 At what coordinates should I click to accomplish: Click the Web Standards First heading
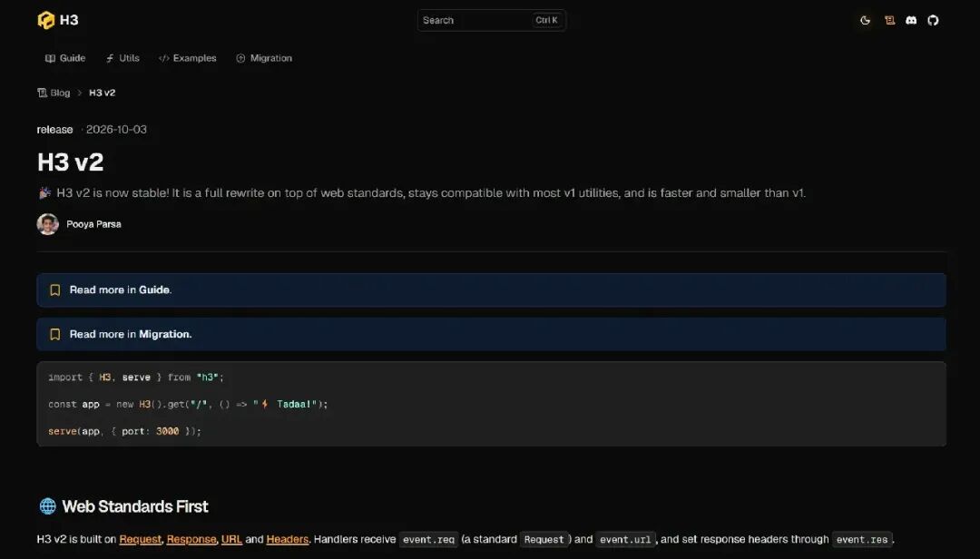pyautogui.click(x=135, y=506)
